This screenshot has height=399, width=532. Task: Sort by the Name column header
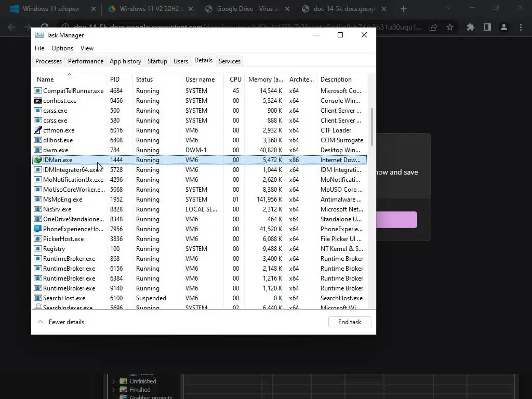point(70,79)
